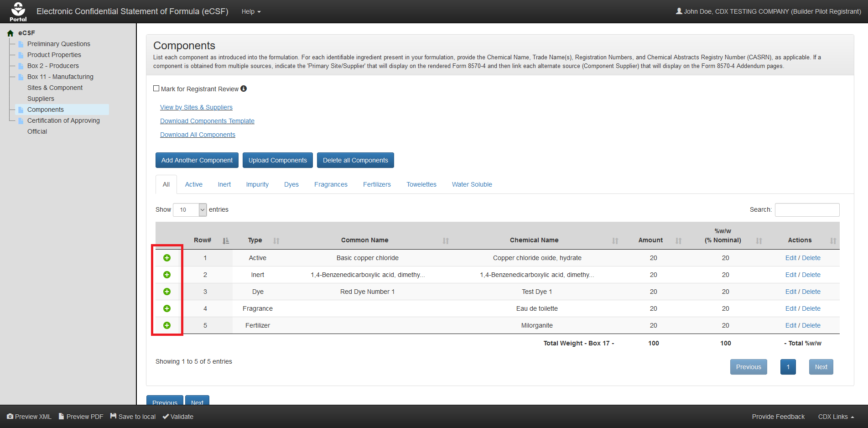The width and height of the screenshot is (868, 428).
Task: Expand row 3 Red Dye plus icon
Action: click(x=167, y=292)
